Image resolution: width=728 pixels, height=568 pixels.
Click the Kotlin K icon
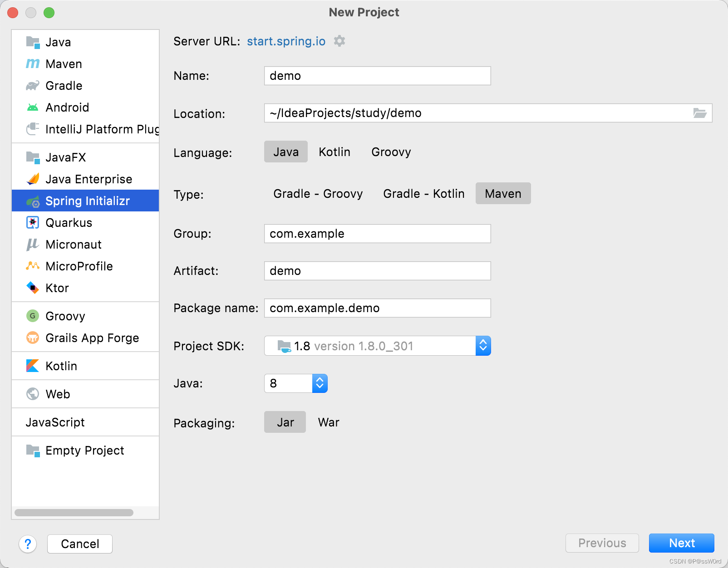(33, 366)
